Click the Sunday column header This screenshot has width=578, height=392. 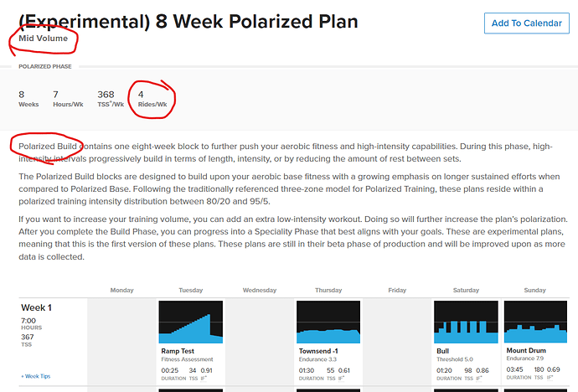[535, 291]
